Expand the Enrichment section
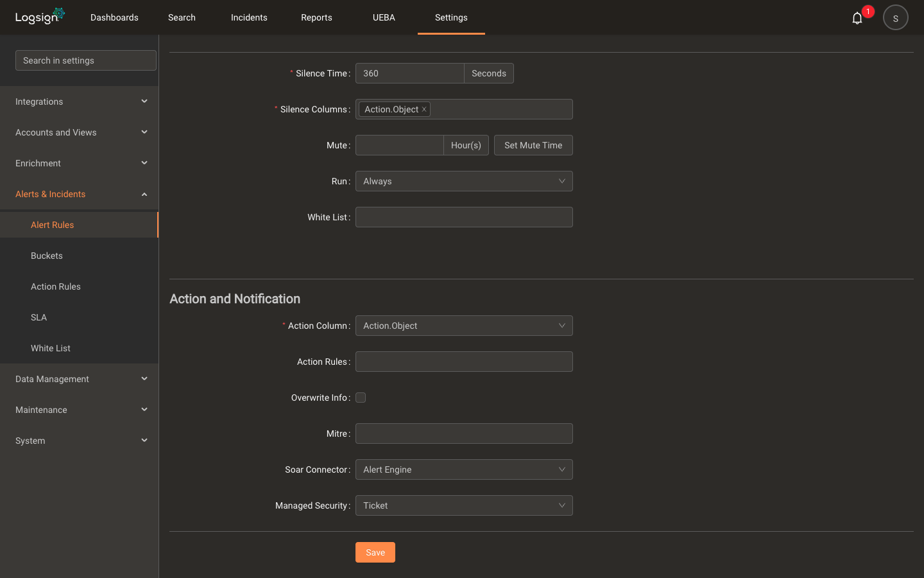This screenshot has height=578, width=924. (x=79, y=163)
